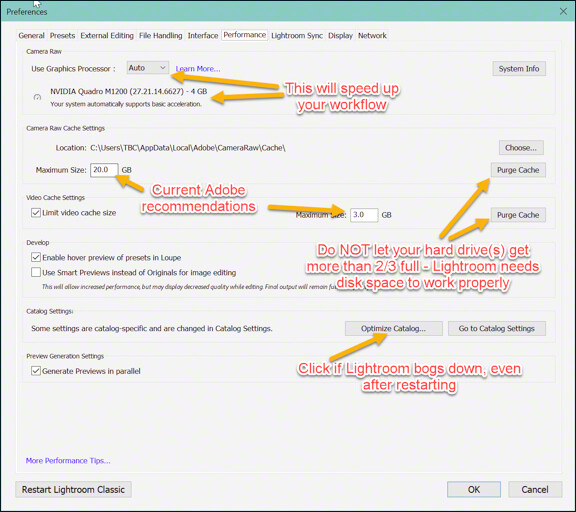
Task: Click Optimize Catalog button
Action: [x=393, y=328]
